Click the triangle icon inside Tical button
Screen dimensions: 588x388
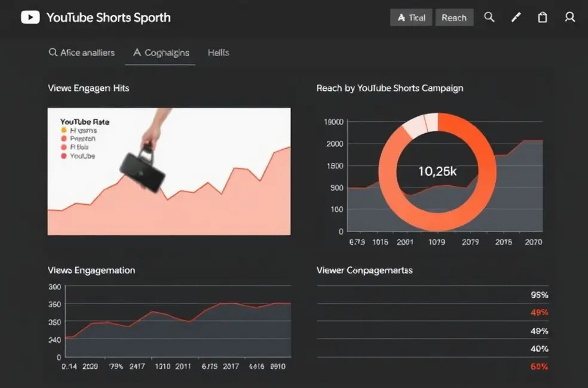[x=401, y=17]
